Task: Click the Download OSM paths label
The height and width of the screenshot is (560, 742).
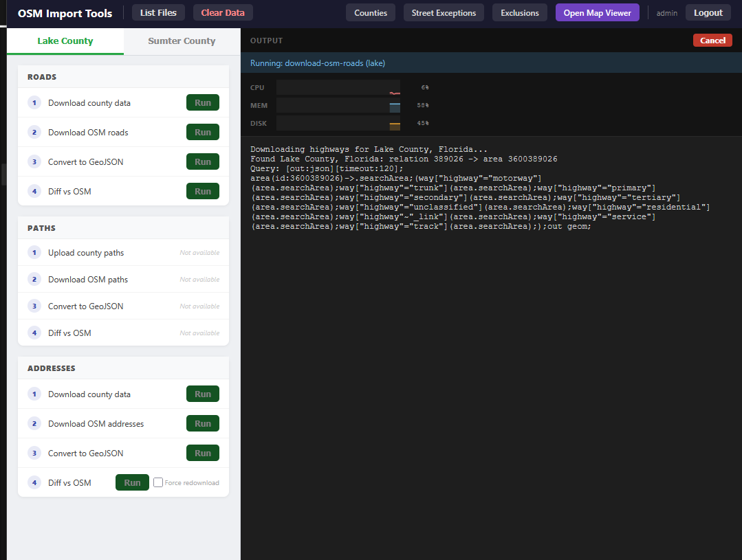Action: (x=88, y=280)
